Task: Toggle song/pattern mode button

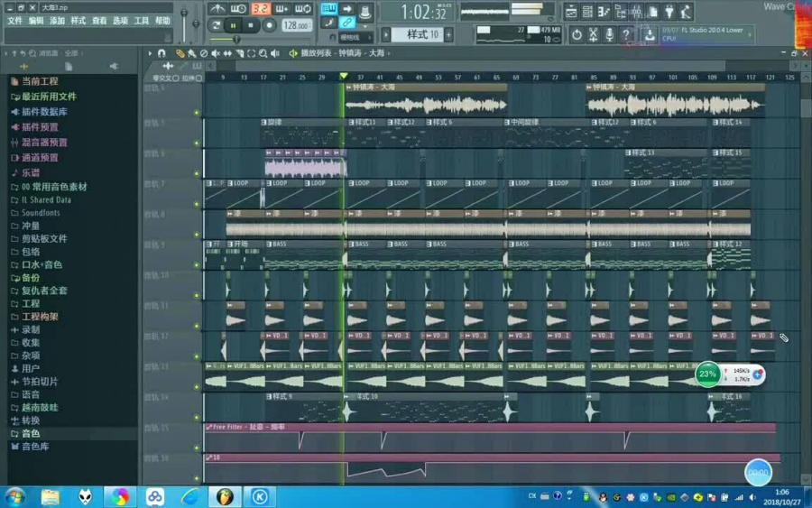Action: (x=217, y=26)
